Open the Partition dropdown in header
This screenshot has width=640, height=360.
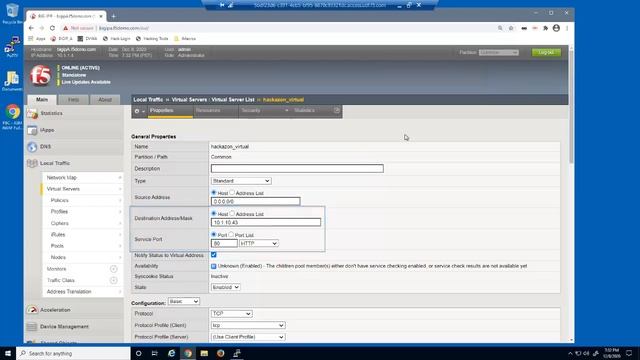(499, 52)
